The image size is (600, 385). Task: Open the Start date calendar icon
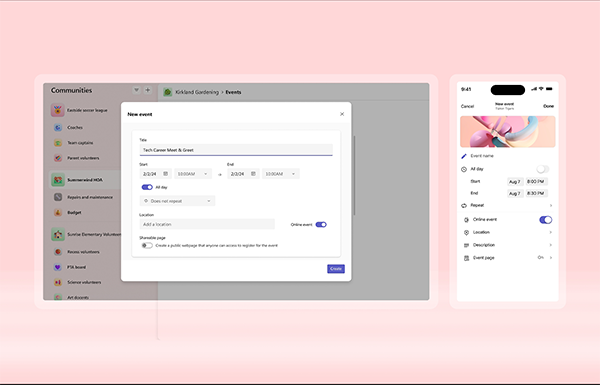pyautogui.click(x=166, y=174)
